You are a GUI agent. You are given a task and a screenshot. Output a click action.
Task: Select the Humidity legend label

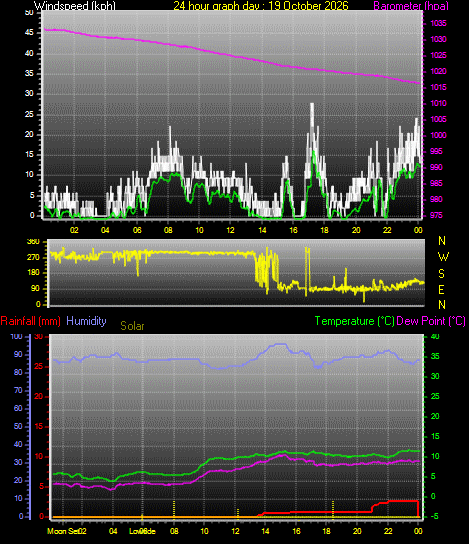pyautogui.click(x=86, y=321)
